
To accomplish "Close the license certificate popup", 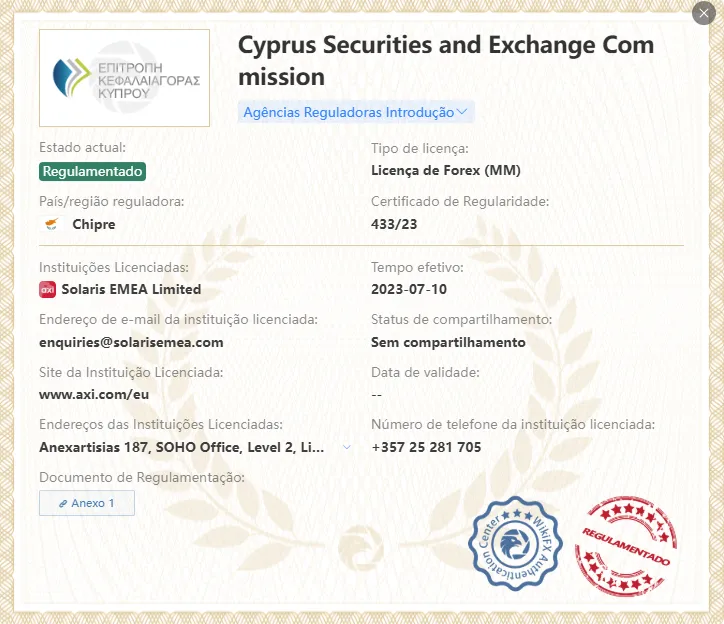I will (x=703, y=13).
